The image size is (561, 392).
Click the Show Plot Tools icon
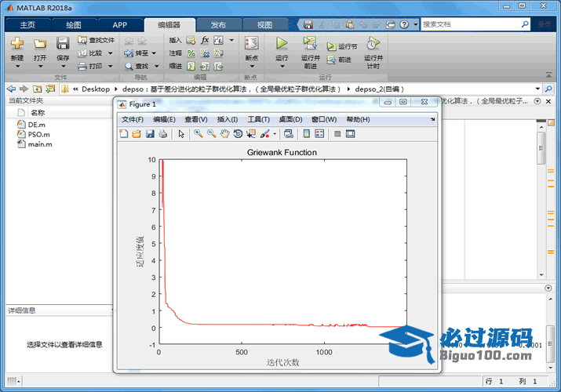tap(351, 133)
